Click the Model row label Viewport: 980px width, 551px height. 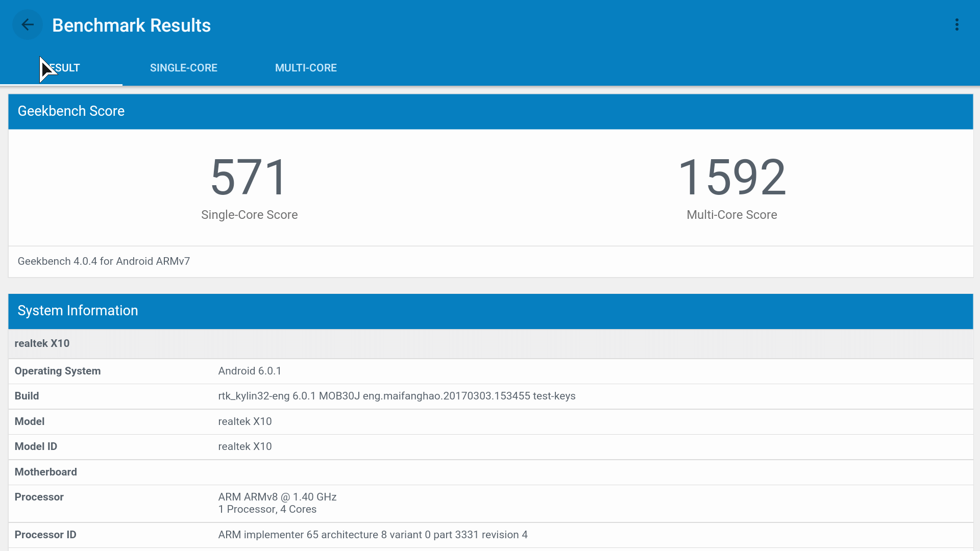point(30,421)
